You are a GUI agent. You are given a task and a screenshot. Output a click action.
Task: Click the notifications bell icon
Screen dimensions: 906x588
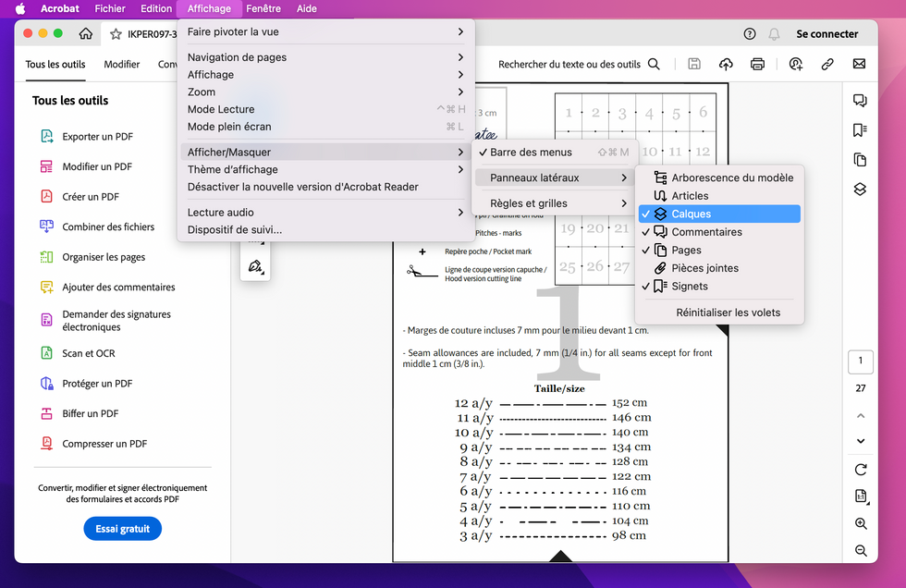click(774, 34)
